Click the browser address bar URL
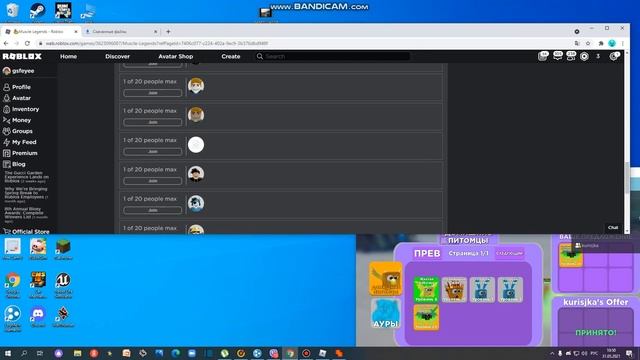 pos(157,43)
